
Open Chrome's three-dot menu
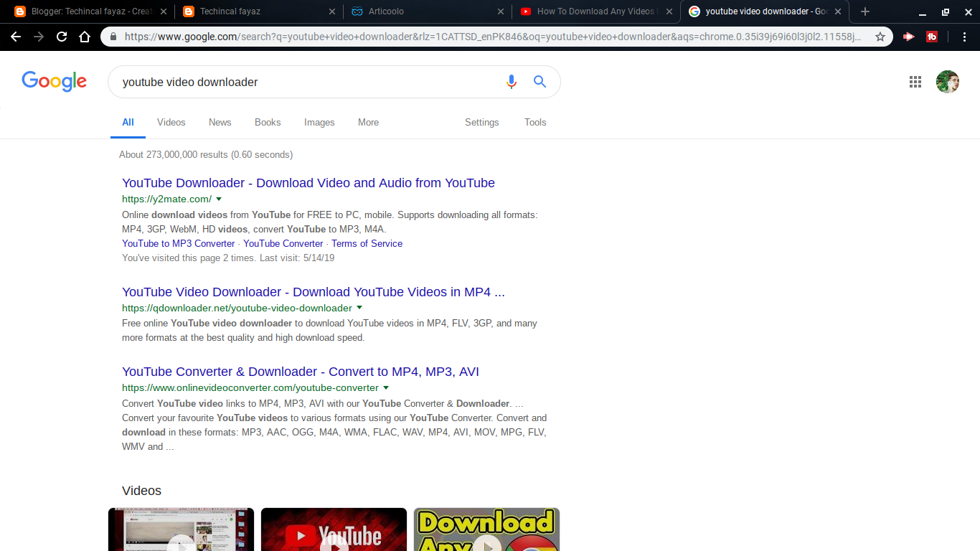pos(965,36)
